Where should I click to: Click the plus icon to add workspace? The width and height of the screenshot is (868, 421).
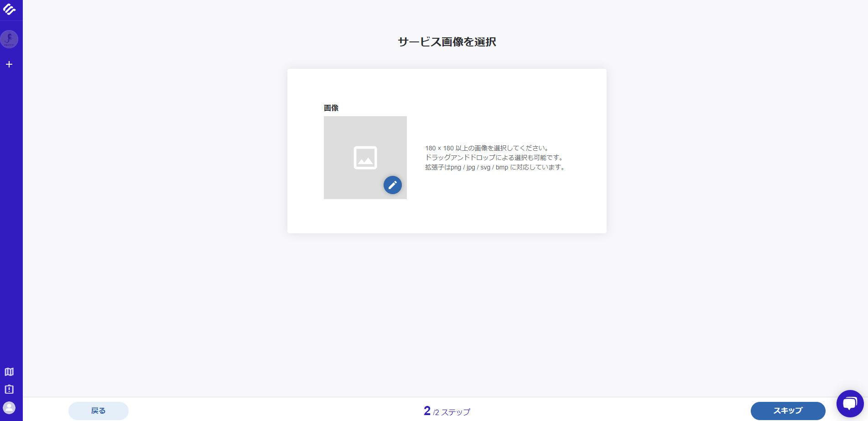click(x=9, y=64)
